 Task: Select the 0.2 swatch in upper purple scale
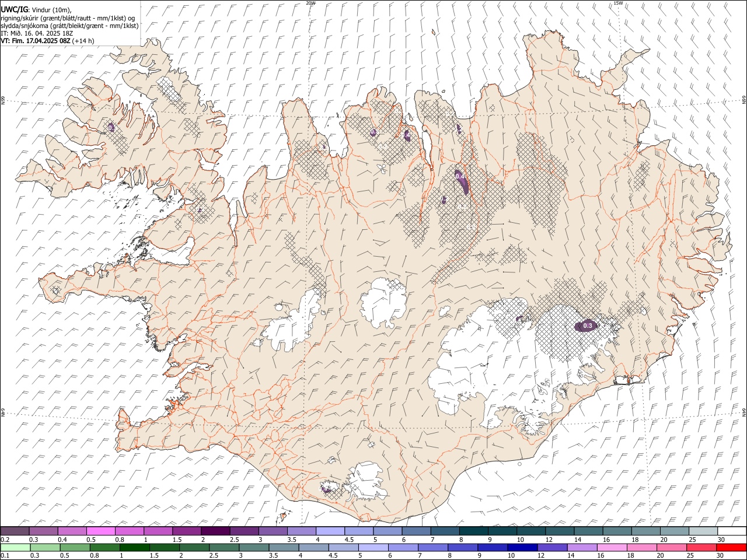(x=15, y=531)
